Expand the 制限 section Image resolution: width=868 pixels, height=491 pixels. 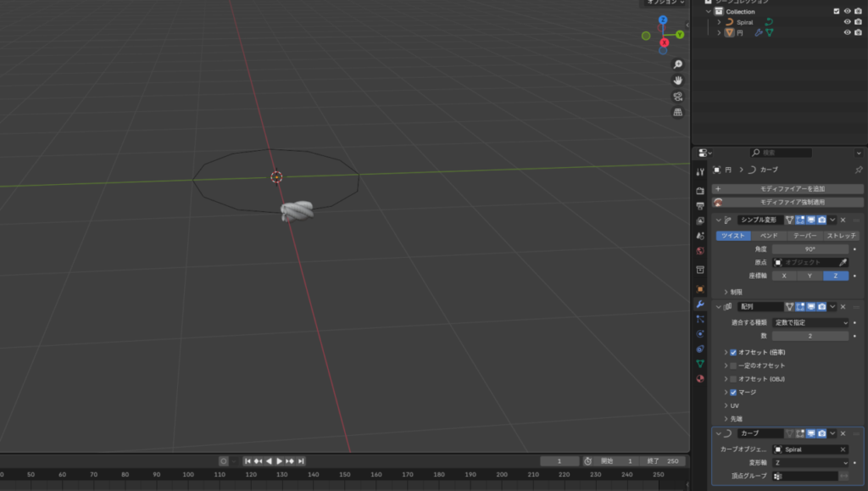click(726, 292)
